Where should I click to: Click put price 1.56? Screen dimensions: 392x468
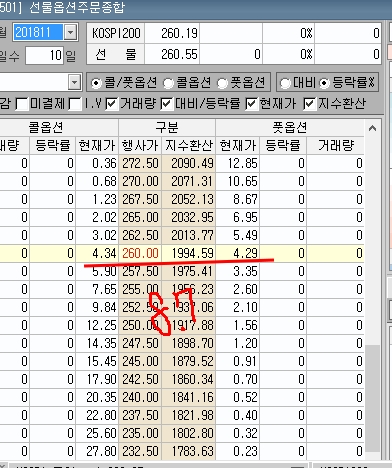[x=238, y=325]
